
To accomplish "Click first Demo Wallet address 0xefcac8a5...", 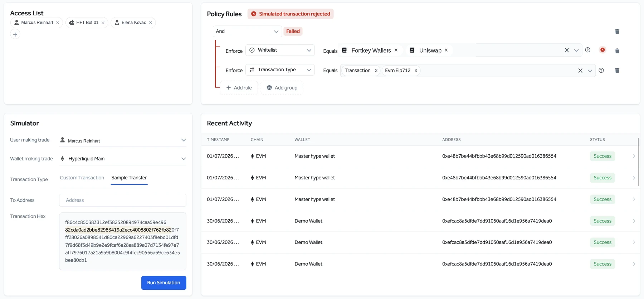I will coord(497,221).
